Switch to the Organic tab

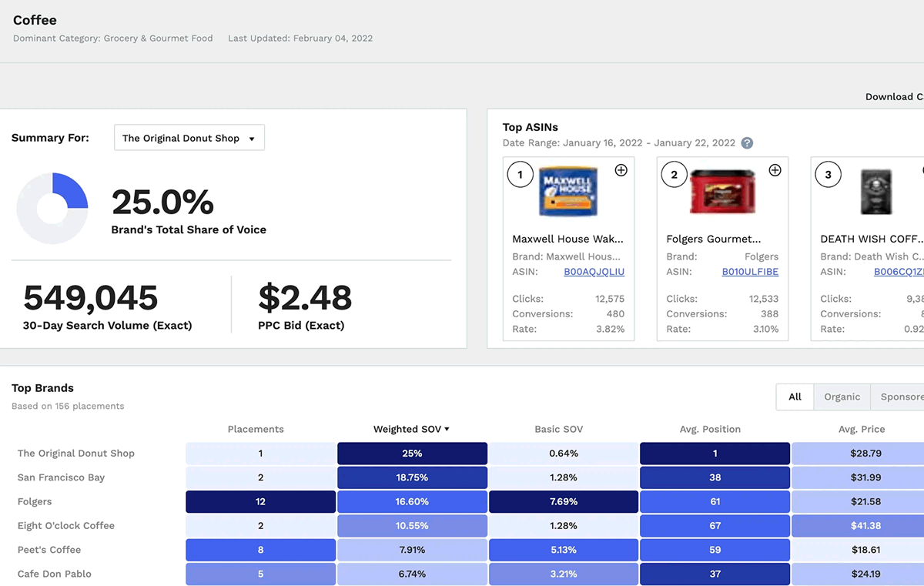[842, 397]
